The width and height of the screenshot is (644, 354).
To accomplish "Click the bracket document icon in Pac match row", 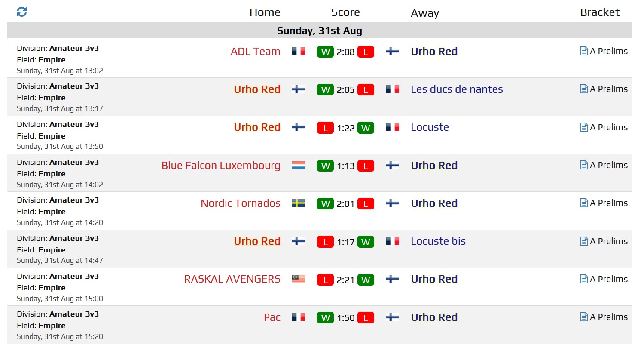I will point(584,317).
